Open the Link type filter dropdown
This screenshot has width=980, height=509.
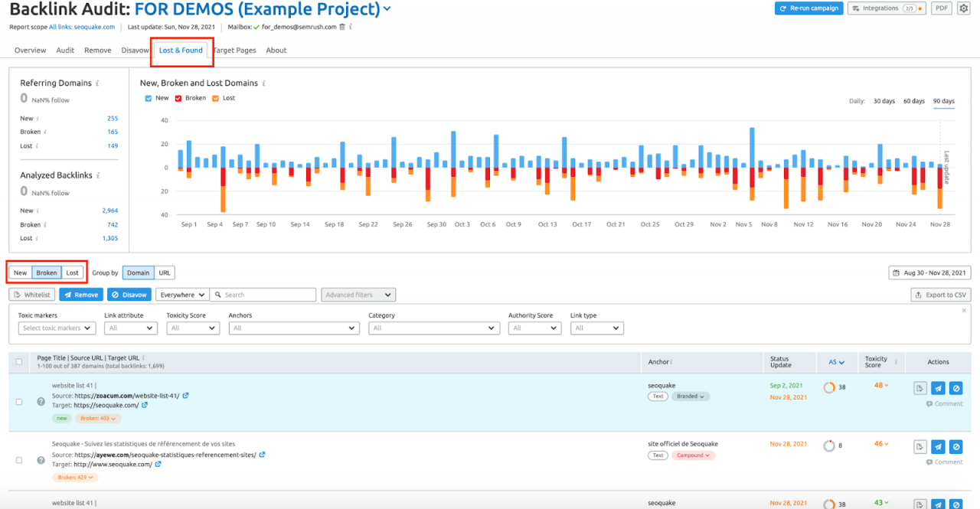click(597, 328)
